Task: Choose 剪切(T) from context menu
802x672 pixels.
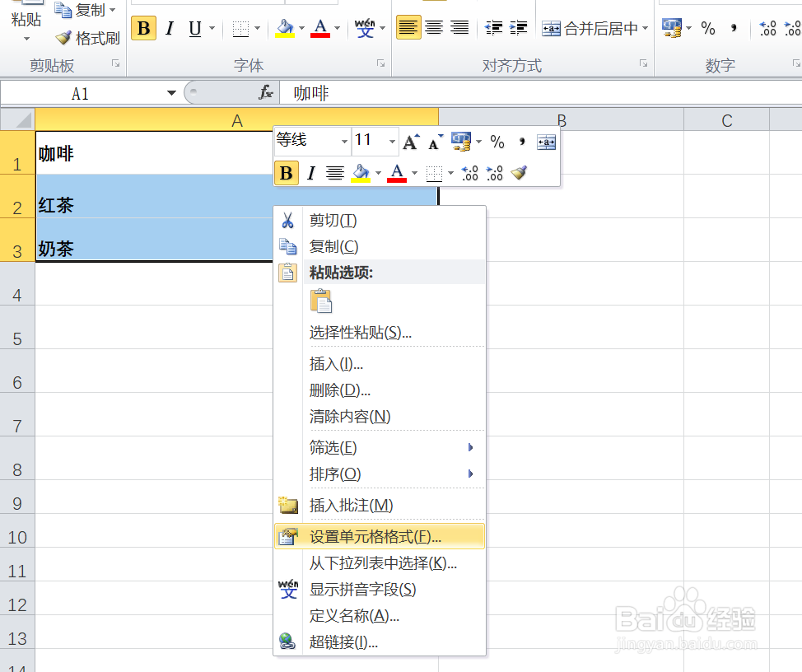Action: 380,221
